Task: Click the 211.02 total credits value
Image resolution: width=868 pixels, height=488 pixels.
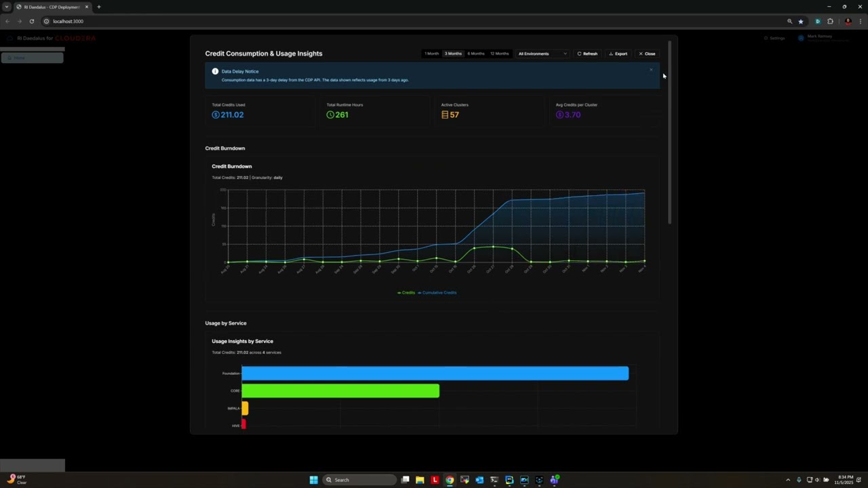Action: [232, 115]
